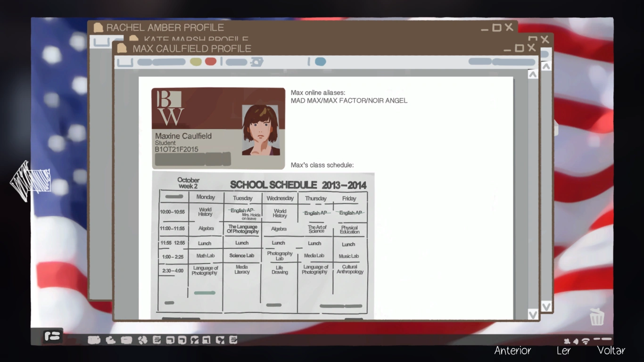Click Max's portrait photo on the student ID
Screen dimensions: 644x362
[260, 130]
